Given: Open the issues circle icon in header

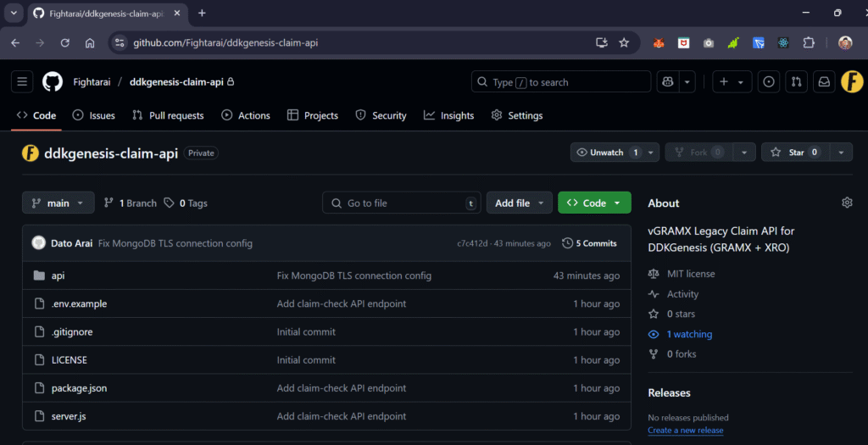Looking at the screenshot, I should (768, 82).
